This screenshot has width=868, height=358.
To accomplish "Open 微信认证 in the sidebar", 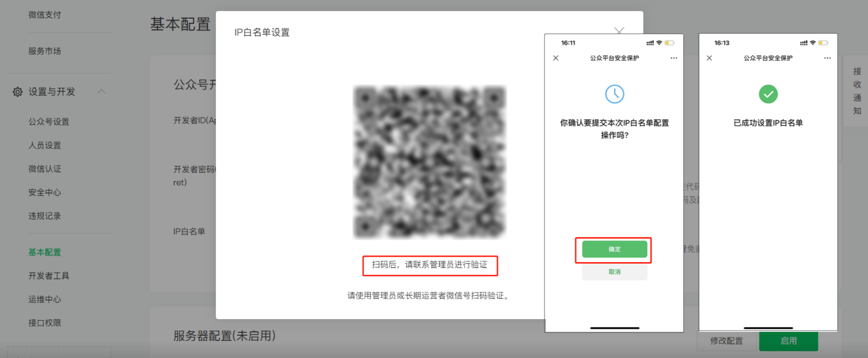I will click(x=45, y=169).
